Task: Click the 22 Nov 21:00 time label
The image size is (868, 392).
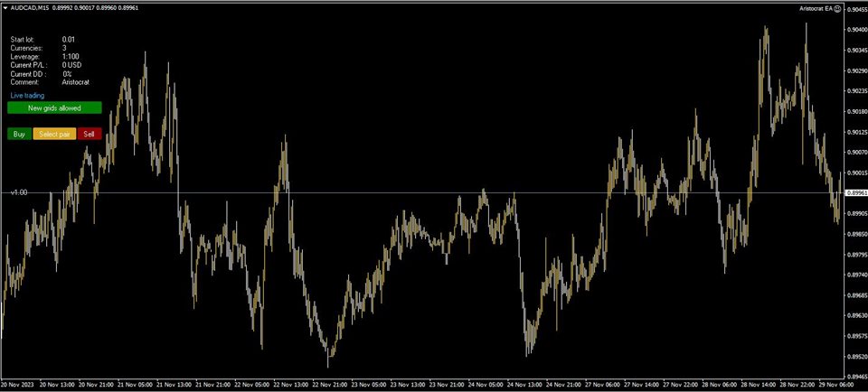Action: pyautogui.click(x=329, y=384)
